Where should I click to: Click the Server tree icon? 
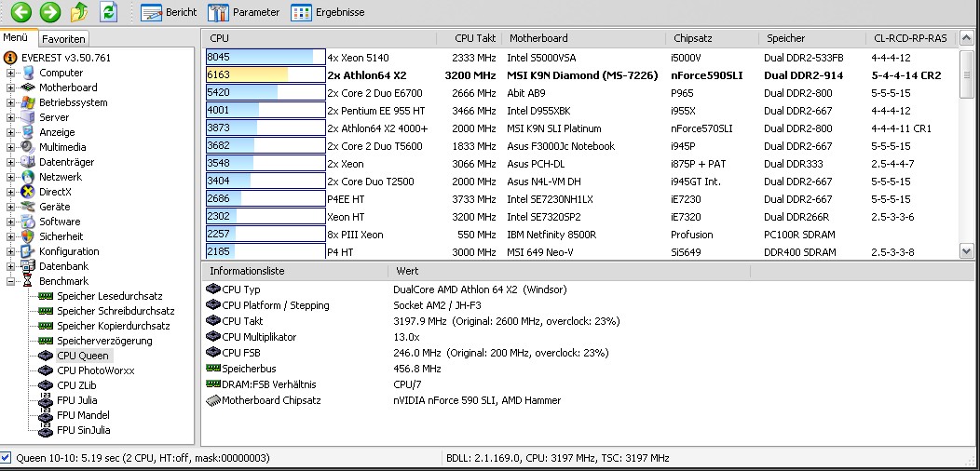28,117
